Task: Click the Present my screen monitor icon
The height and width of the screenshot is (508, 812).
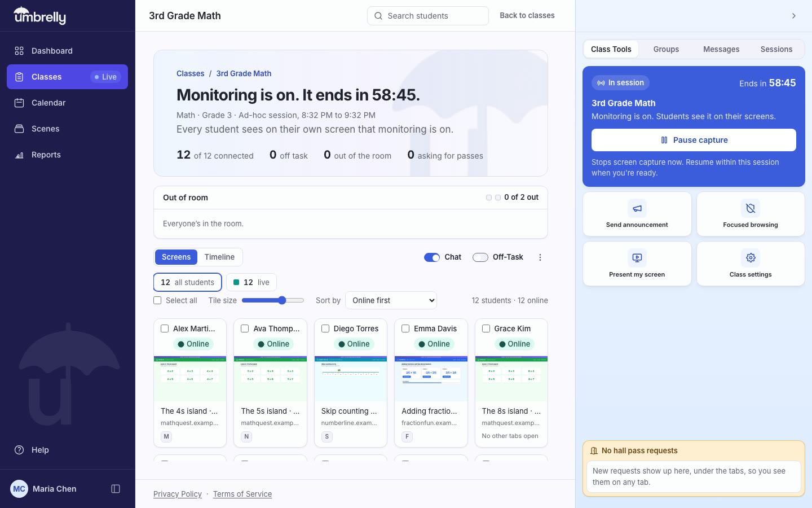Action: coord(637,258)
